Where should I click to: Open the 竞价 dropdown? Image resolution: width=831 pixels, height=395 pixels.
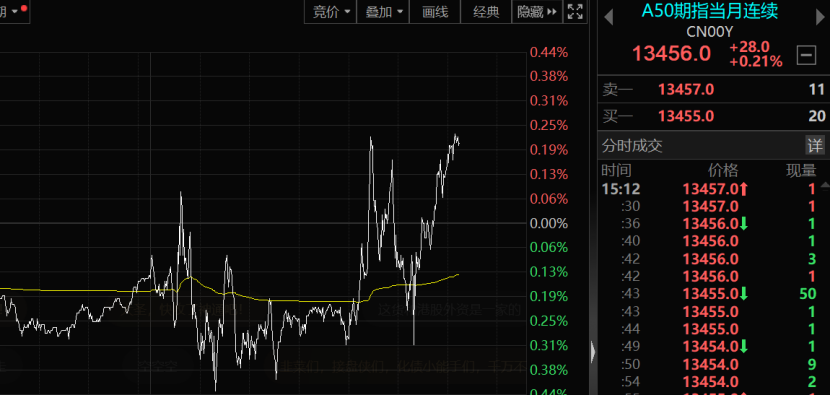pyautogui.click(x=331, y=12)
